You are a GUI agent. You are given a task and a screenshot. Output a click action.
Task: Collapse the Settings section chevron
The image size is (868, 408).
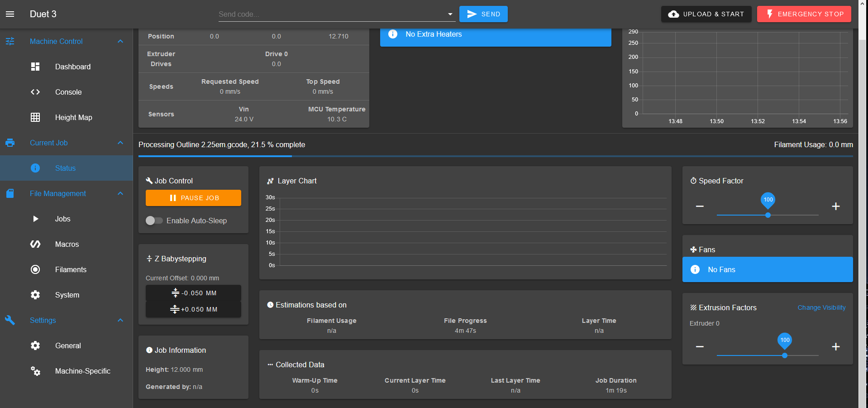[x=120, y=320]
